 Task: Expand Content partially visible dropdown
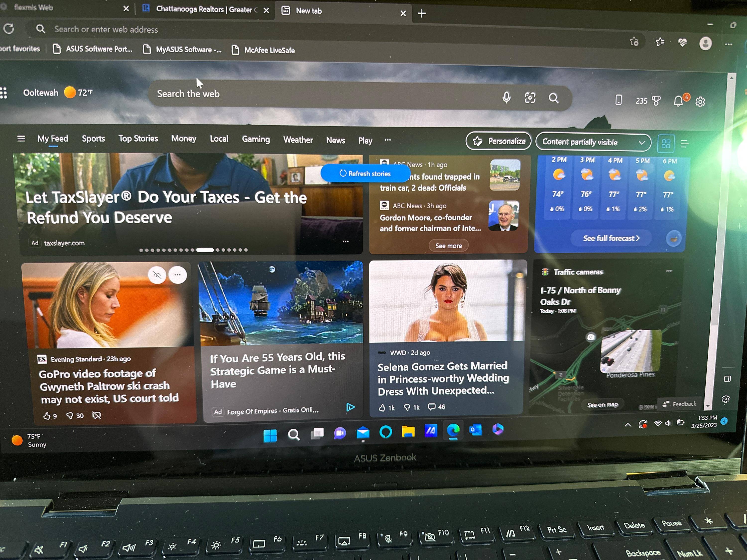[593, 142]
